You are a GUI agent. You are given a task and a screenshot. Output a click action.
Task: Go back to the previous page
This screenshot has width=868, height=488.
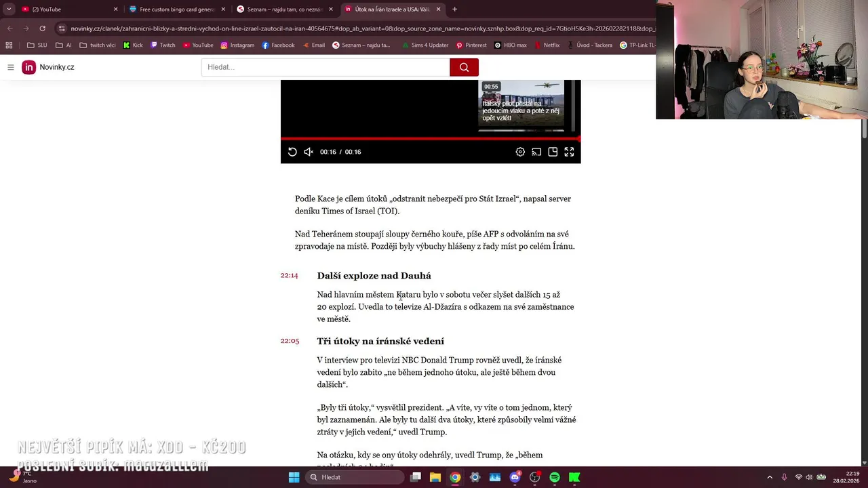pos(9,28)
